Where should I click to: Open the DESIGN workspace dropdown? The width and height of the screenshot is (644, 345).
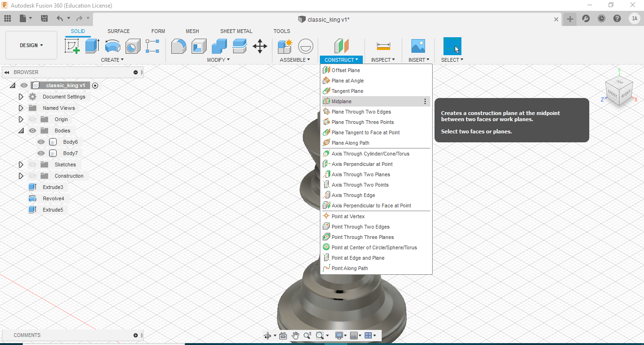[31, 45]
